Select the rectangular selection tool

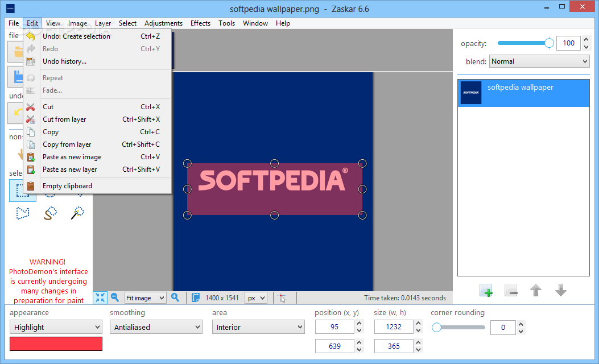click(23, 191)
